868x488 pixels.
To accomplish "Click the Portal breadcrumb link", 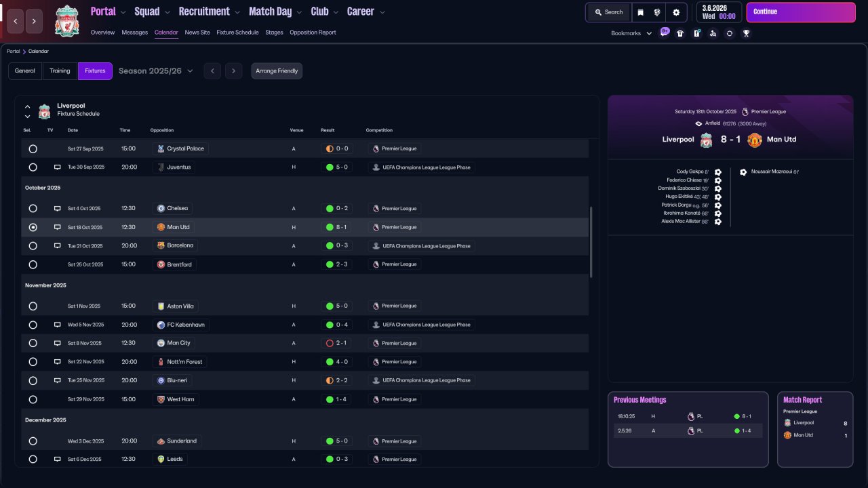I will coord(14,52).
